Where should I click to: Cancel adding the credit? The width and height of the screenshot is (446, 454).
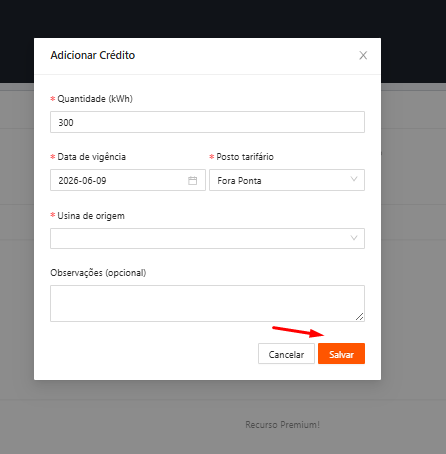pyautogui.click(x=286, y=354)
